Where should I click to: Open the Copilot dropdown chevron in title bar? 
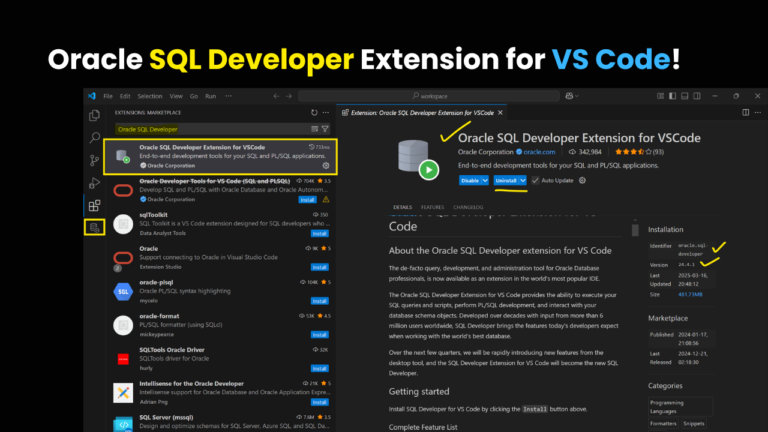coord(577,96)
